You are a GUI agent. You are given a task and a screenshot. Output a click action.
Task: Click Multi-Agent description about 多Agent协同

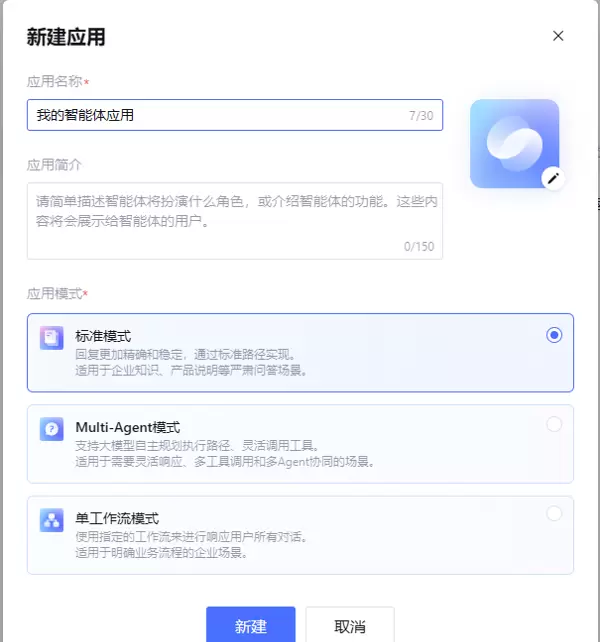pyautogui.click(x=224, y=462)
